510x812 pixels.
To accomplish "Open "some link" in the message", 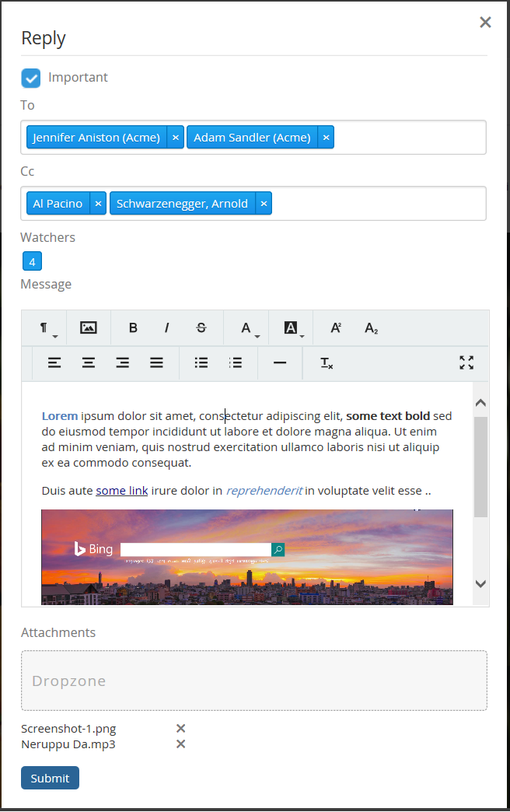I will click(122, 491).
